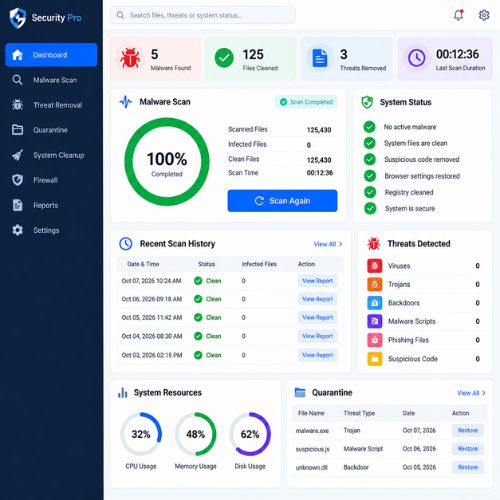Image resolution: width=500 pixels, height=500 pixels.
Task: Click the 62% Disk Usage gauge
Action: (x=250, y=434)
